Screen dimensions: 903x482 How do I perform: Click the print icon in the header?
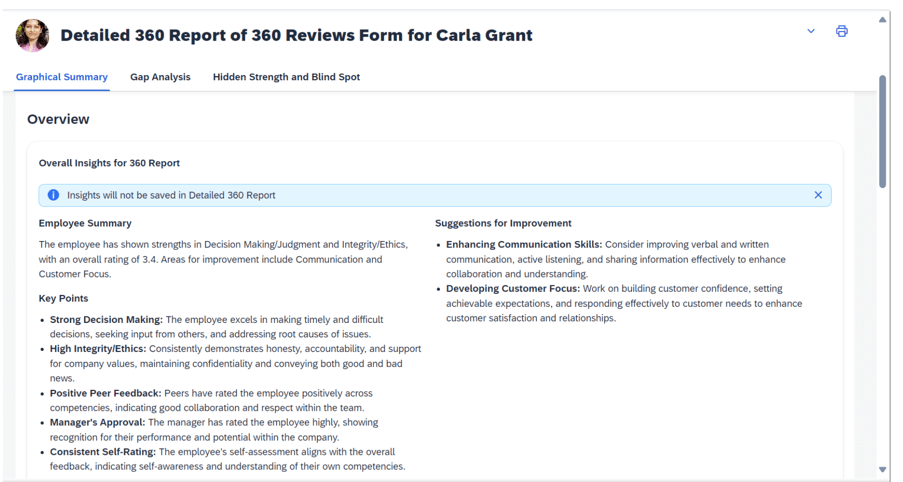(x=841, y=31)
